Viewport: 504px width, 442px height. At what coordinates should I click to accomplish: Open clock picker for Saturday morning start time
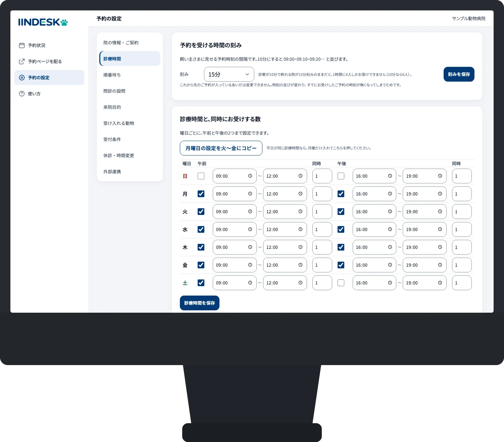pyautogui.click(x=250, y=283)
